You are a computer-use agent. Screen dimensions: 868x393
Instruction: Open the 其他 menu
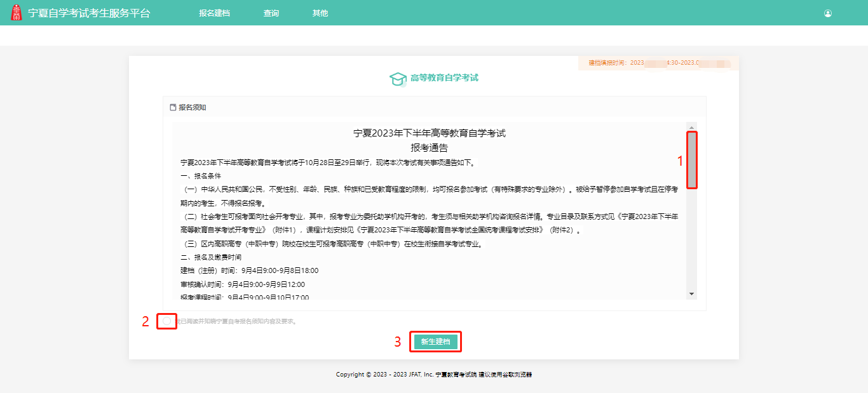pos(320,12)
